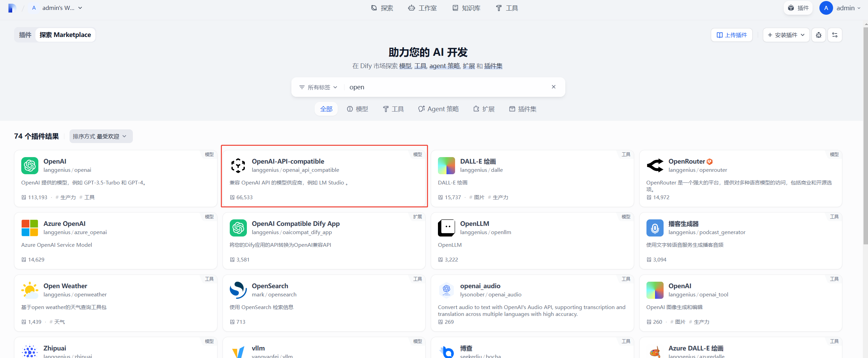Viewport: 868px width, 358px height.
Task: Click the Dify logo icon
Action: (x=12, y=8)
